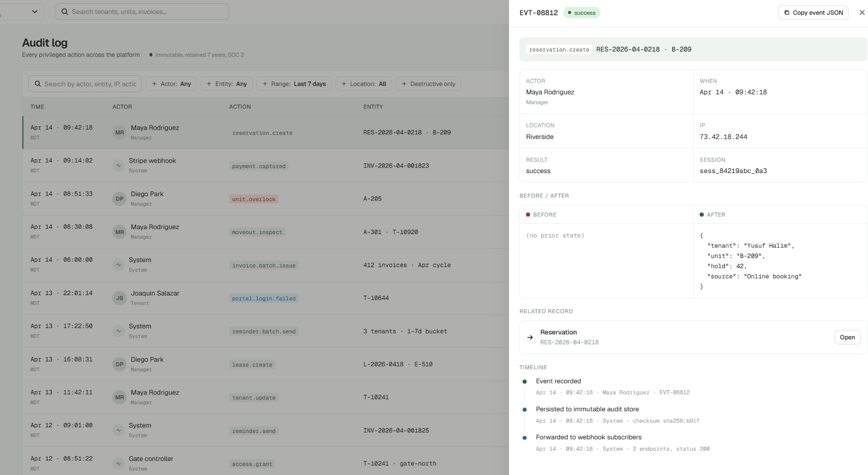Screen dimensions: 868x475
Task: Click the MR avatar on reservation.create row
Action: (119, 132)
